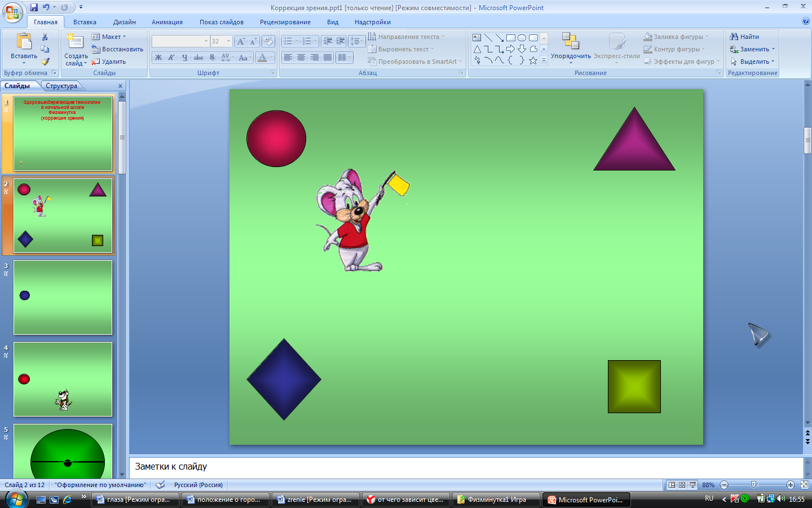Click the Save icon in quick access toolbar

point(34,7)
